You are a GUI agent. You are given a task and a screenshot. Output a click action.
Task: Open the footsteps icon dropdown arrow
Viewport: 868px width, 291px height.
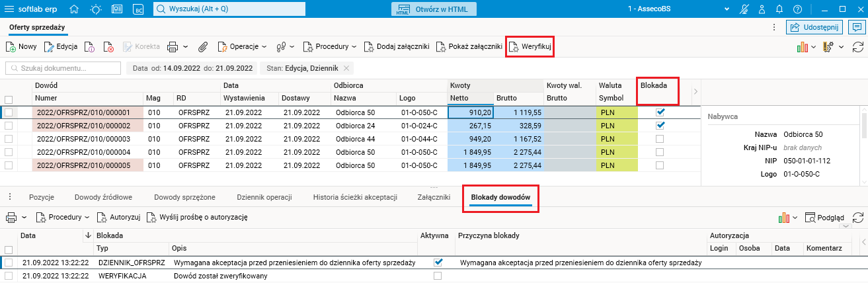293,47
